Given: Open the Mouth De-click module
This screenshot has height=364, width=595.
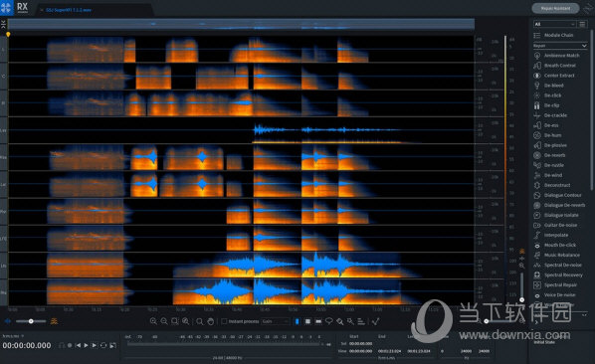Looking at the screenshot, I should [x=555, y=245].
